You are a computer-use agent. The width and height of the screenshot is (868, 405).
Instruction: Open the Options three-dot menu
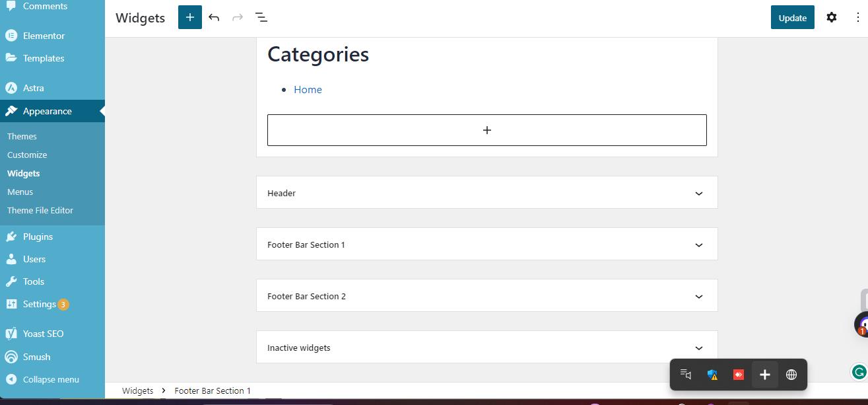click(857, 17)
